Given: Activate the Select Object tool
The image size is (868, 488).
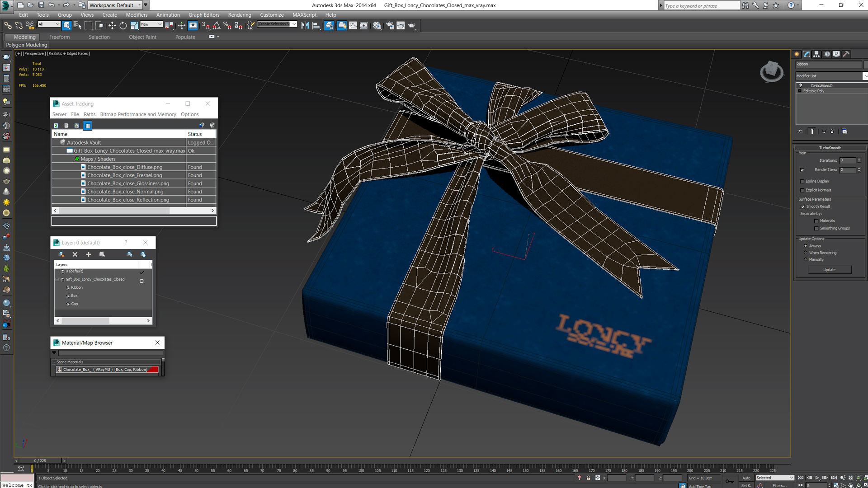Looking at the screenshot, I should coord(66,26).
